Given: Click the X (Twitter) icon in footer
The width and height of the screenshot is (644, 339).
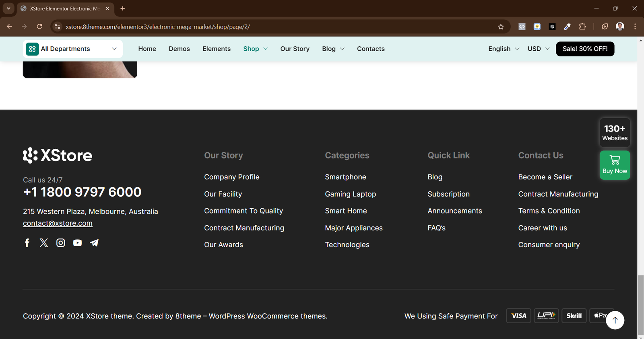Looking at the screenshot, I should coord(44,243).
